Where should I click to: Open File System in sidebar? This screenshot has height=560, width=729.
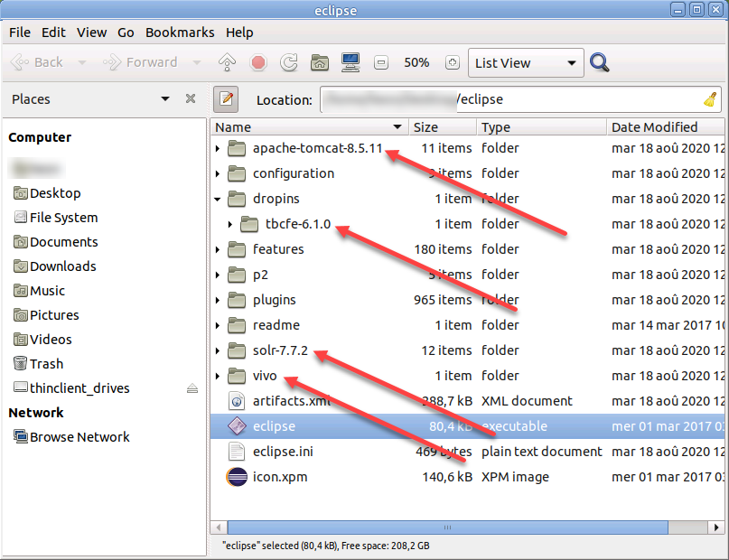click(x=56, y=218)
